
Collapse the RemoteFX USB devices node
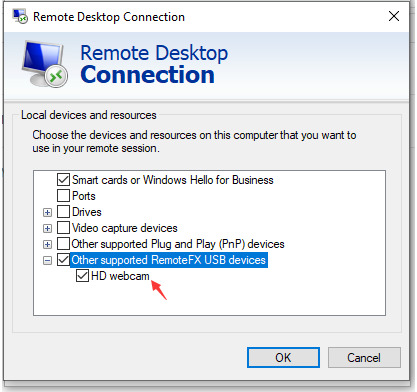click(48, 260)
